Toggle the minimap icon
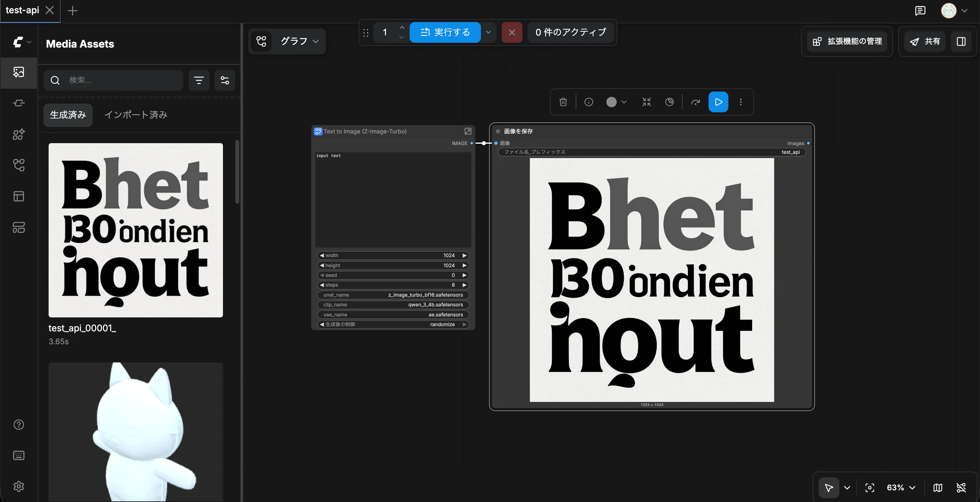Screen dimensions: 980x502 point(938,487)
